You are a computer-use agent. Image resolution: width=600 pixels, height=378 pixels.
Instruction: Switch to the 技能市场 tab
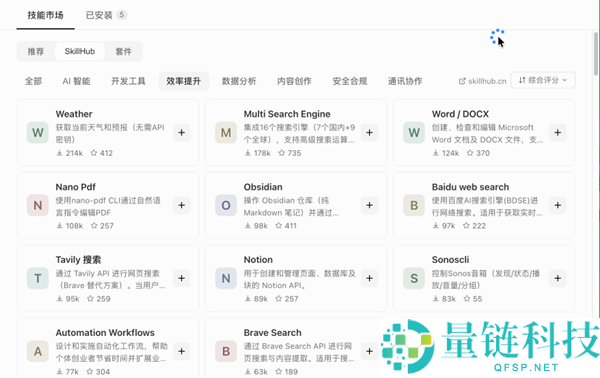point(46,15)
